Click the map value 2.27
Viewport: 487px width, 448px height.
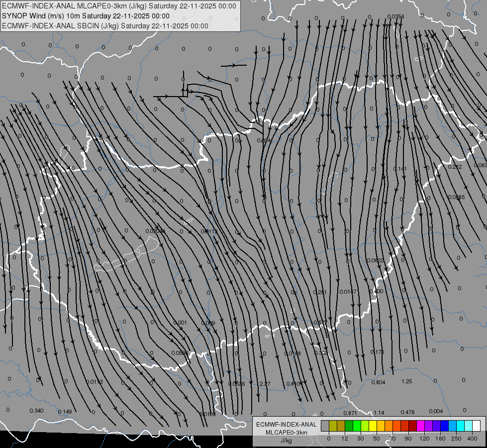coord(264,384)
